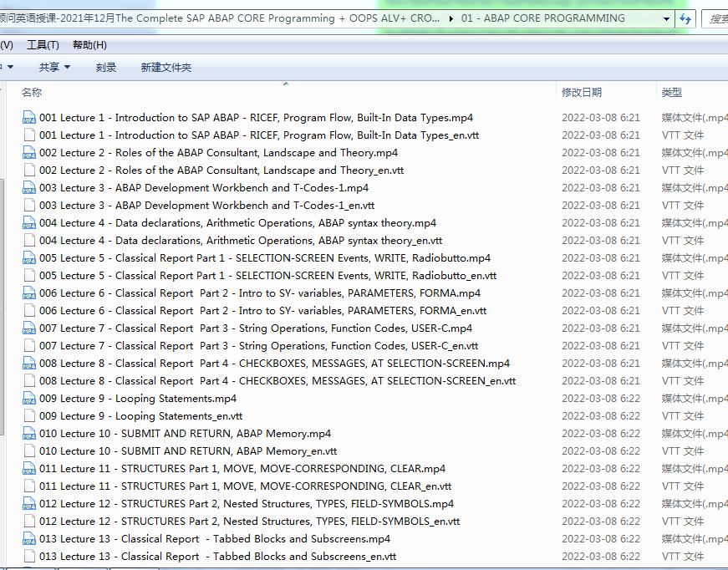The height and width of the screenshot is (570, 728).
Task: Select 005 Lecture 5 Classical Report Part 1.mp4 name
Action: tap(265, 258)
